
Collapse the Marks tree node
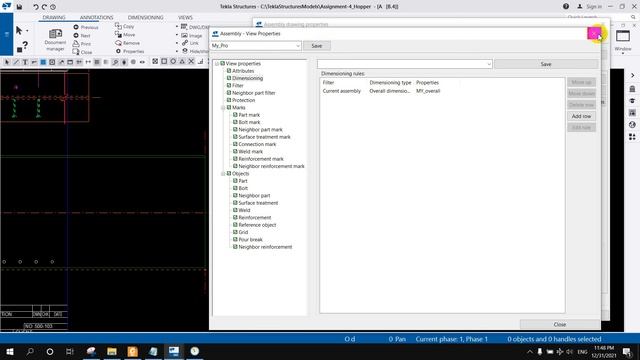(x=223, y=108)
